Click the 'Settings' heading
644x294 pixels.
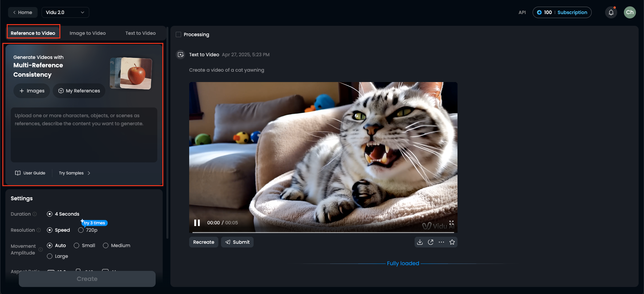tap(22, 199)
